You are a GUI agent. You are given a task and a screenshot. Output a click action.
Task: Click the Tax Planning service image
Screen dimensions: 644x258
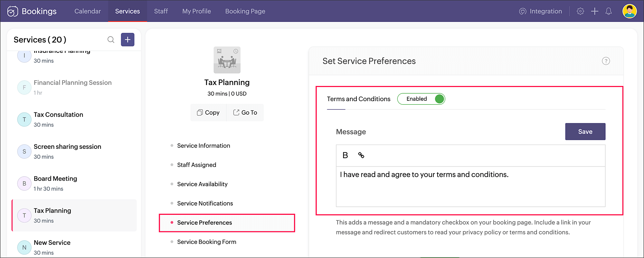[x=227, y=60]
